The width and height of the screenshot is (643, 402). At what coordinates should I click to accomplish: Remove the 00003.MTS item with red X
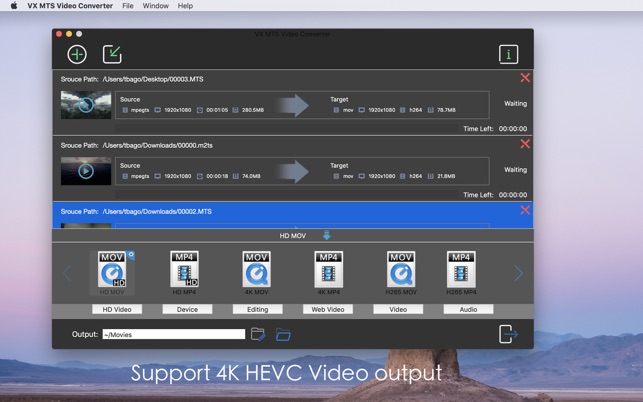tap(525, 78)
